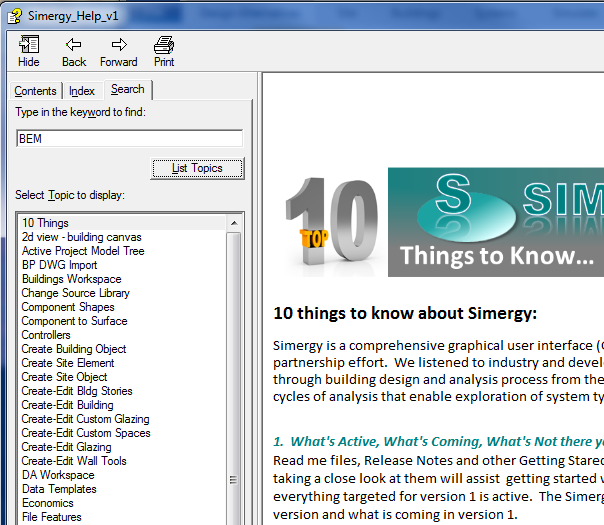This screenshot has width=604, height=525.
Task: Open the 'Economics' topic
Action: click(48, 503)
